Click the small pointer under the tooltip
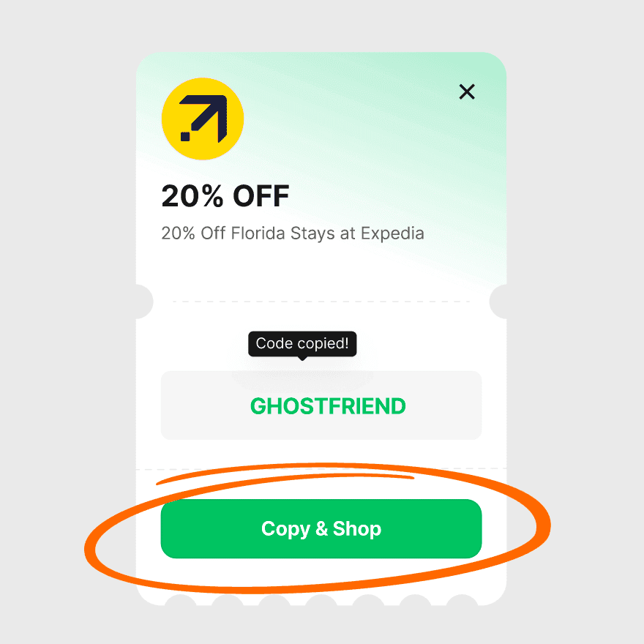Viewport: 644px width, 644px height. [x=302, y=359]
